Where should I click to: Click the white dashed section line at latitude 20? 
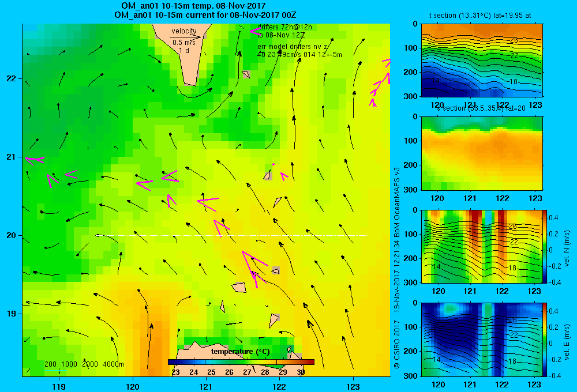coord(231,235)
